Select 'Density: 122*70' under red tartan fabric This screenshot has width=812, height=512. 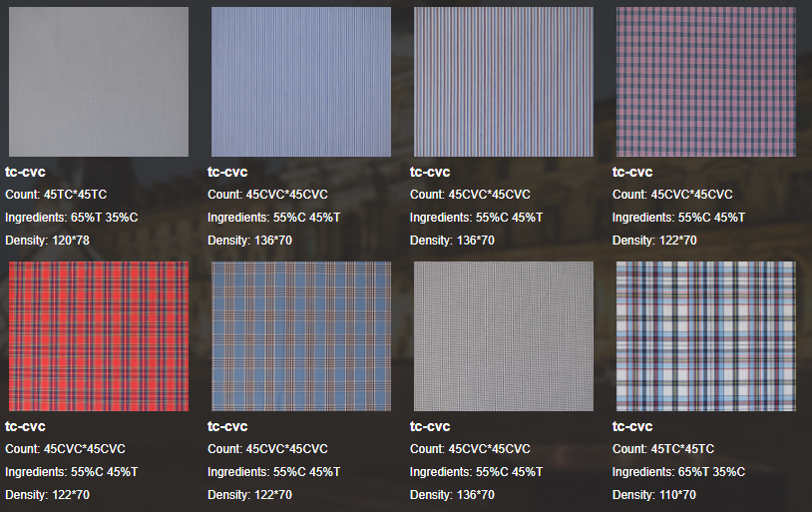click(x=47, y=495)
